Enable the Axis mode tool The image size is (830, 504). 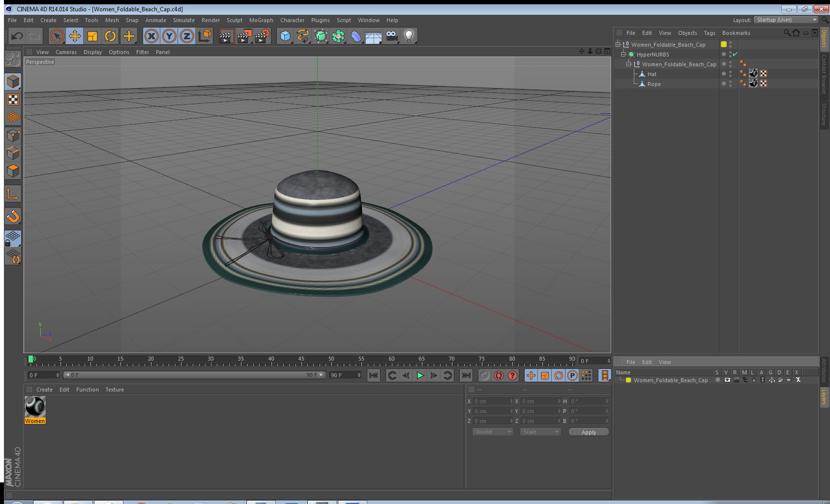13,194
